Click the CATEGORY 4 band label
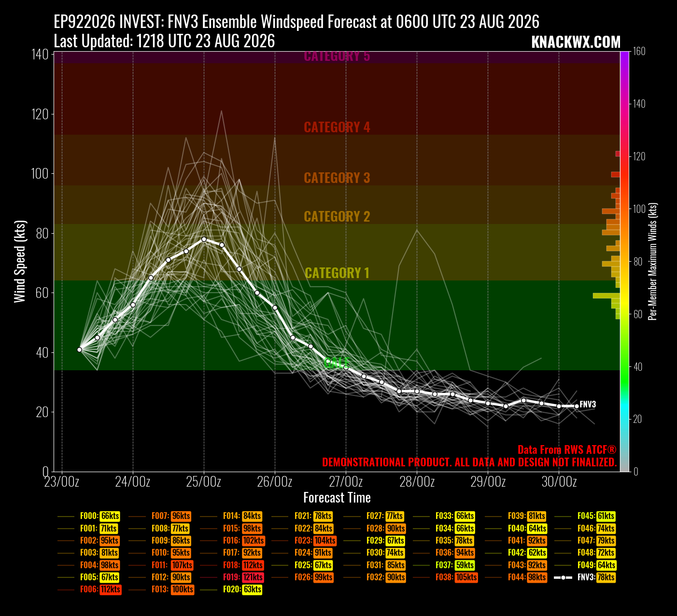Image resolution: width=677 pixels, height=616 pixels. click(337, 127)
